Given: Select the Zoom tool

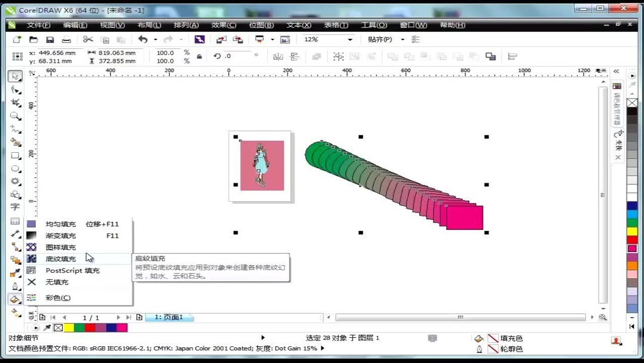Looking at the screenshot, I should pos(16,116).
